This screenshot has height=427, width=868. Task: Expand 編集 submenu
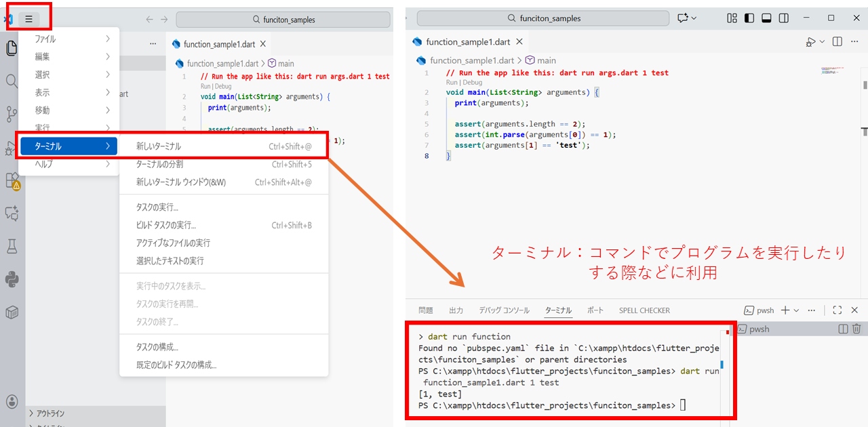coord(68,57)
